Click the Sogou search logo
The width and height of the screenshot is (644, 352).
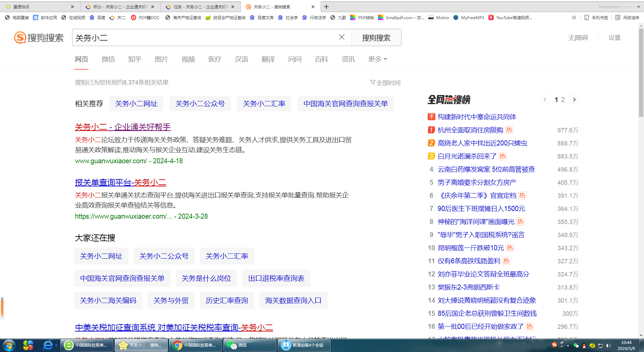point(39,38)
